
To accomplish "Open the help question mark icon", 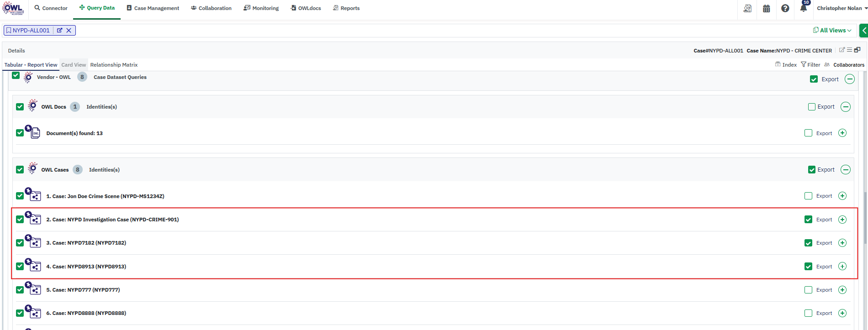I will click(785, 8).
